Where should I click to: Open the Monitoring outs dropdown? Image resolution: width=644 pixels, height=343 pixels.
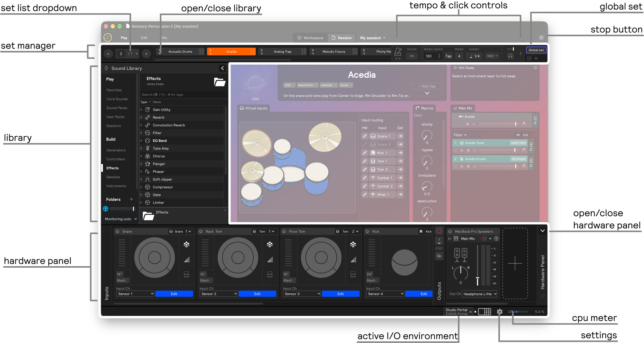click(x=121, y=219)
